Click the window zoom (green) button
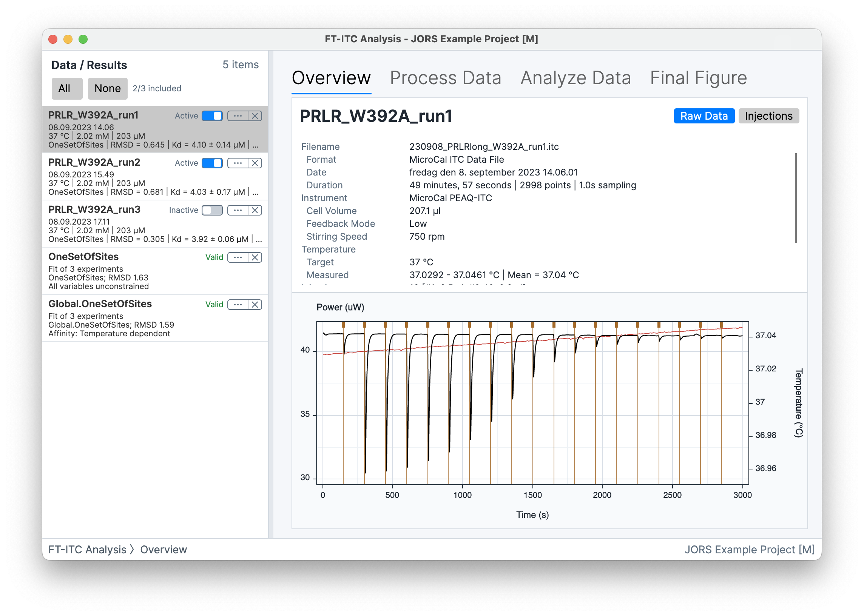 [83, 39]
